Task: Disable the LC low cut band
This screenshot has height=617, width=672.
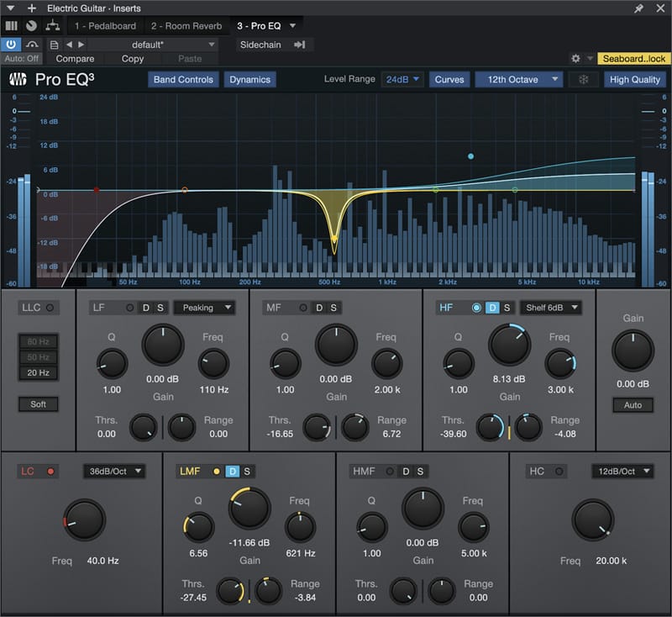Action: (50, 472)
